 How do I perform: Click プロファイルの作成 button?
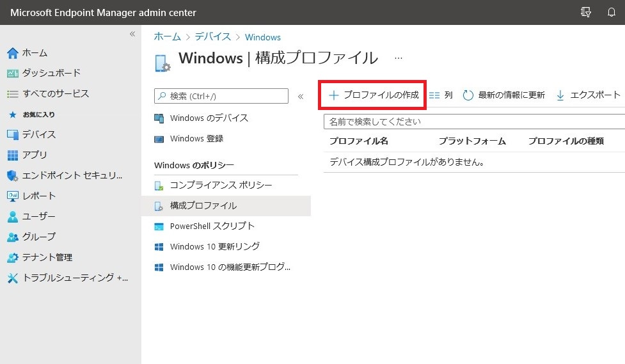tap(373, 95)
